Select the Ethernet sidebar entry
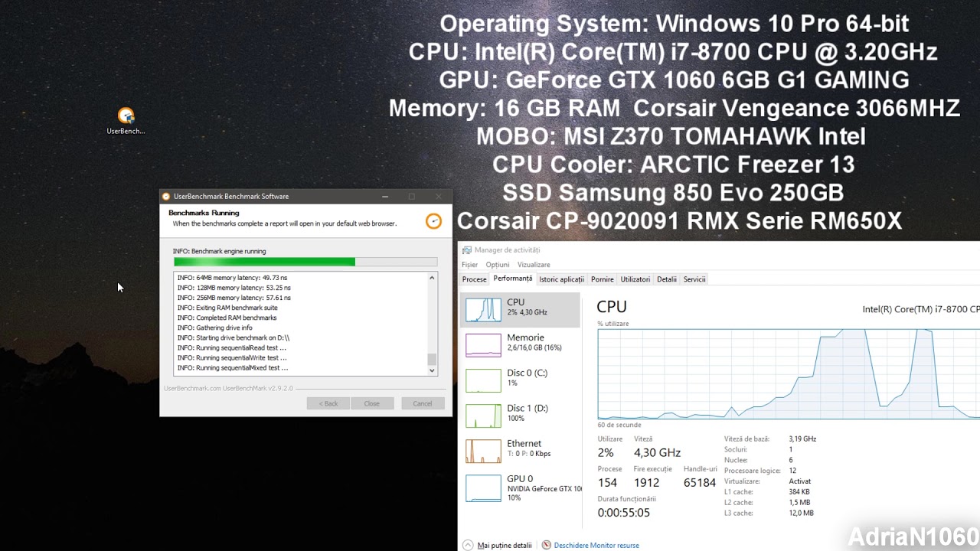The image size is (980, 551). point(520,450)
